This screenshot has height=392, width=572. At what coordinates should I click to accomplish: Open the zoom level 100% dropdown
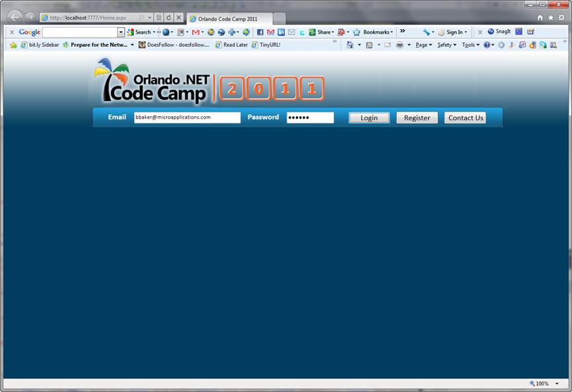557,383
